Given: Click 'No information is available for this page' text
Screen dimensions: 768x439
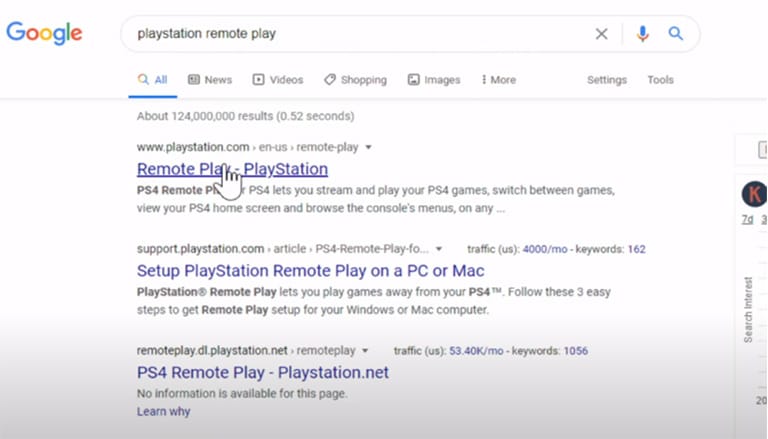Looking at the screenshot, I should [242, 393].
